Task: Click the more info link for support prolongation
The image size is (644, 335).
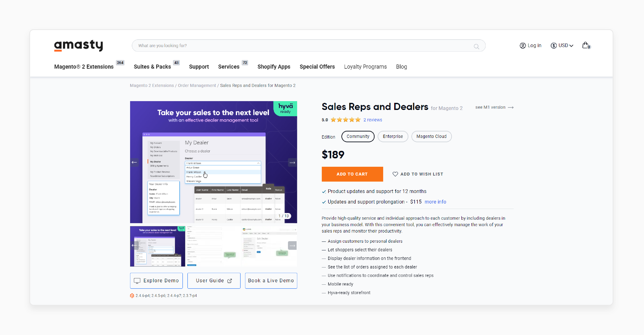Action: [436, 201]
